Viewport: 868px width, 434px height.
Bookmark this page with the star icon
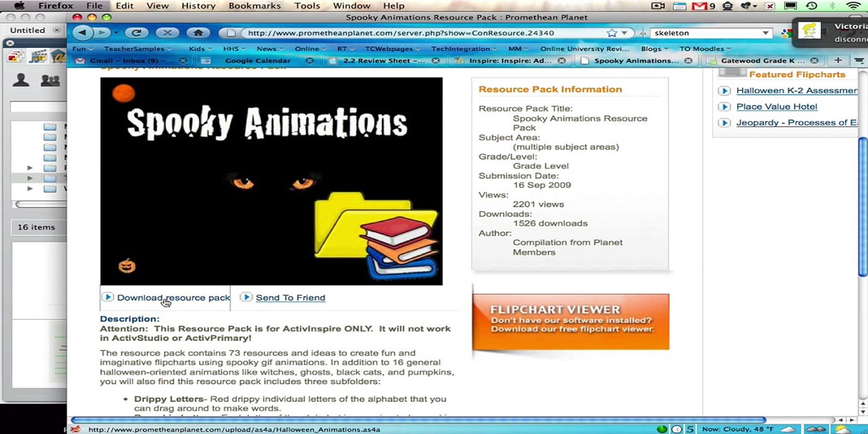pyautogui.click(x=612, y=33)
